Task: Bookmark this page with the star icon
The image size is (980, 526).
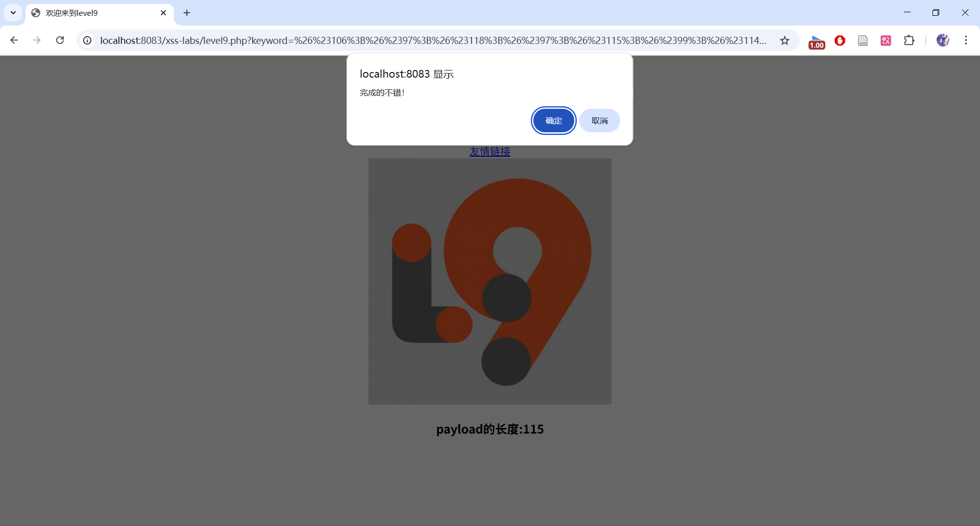Action: 785,40
